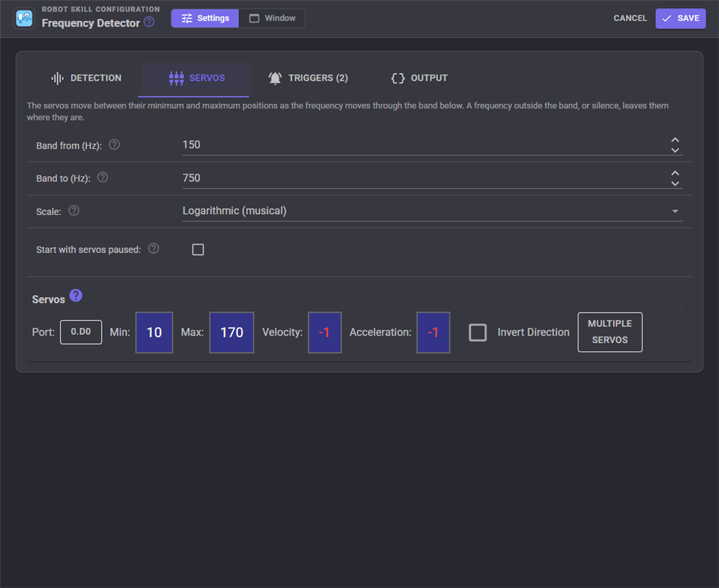Save the skill configuration
This screenshot has width=719, height=588.
680,18
